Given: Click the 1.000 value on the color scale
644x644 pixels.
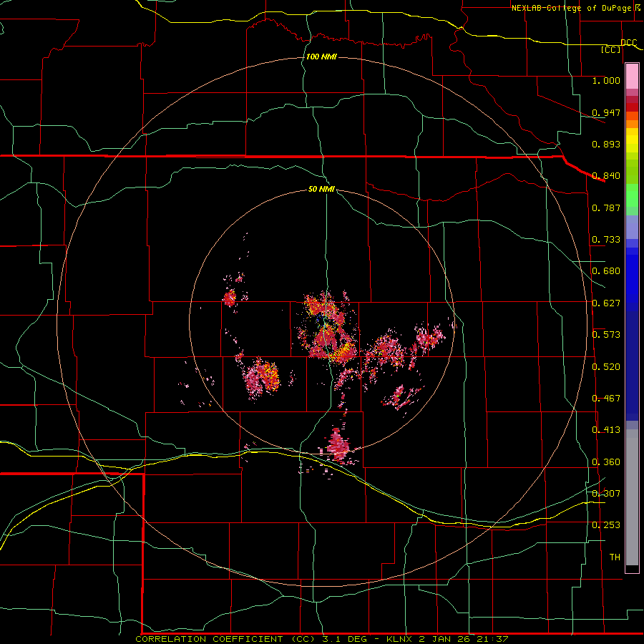Looking at the screenshot, I should pos(606,80).
